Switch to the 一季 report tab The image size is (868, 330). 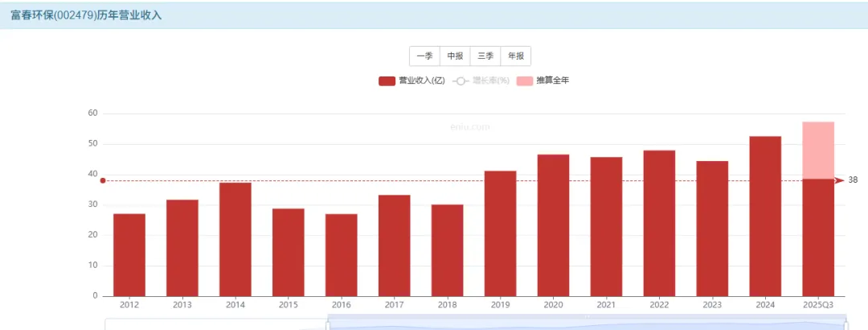pyautogui.click(x=424, y=56)
